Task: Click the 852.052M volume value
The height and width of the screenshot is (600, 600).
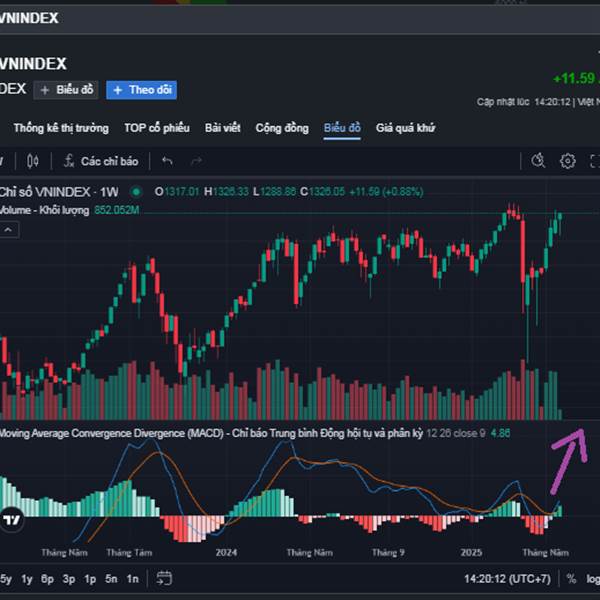Action: (117, 210)
